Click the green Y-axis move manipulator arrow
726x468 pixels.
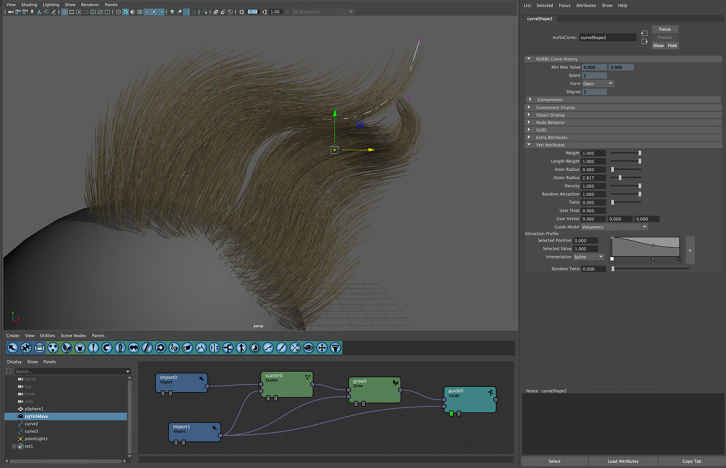(334, 114)
